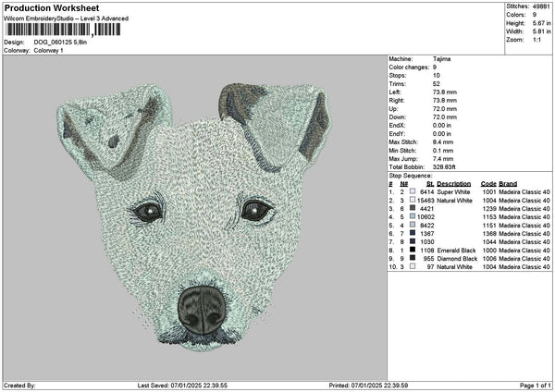Select the Natural White swatch with 15463 stitches
Viewport: 555px width, 392px height.
(413, 200)
